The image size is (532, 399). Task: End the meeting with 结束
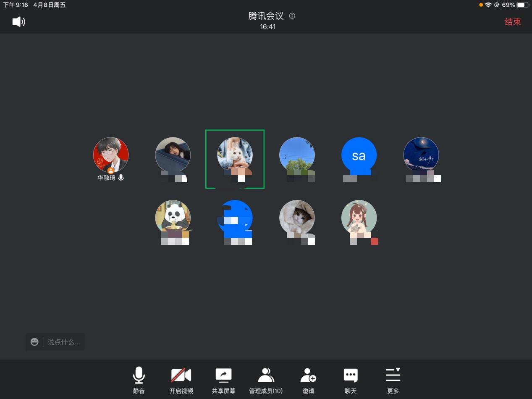click(513, 22)
